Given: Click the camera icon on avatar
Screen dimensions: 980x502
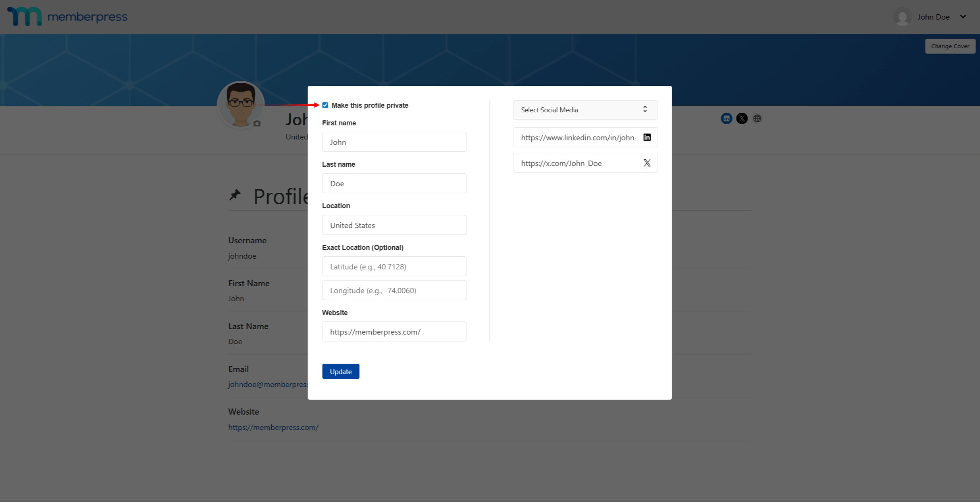Looking at the screenshot, I should (x=257, y=123).
